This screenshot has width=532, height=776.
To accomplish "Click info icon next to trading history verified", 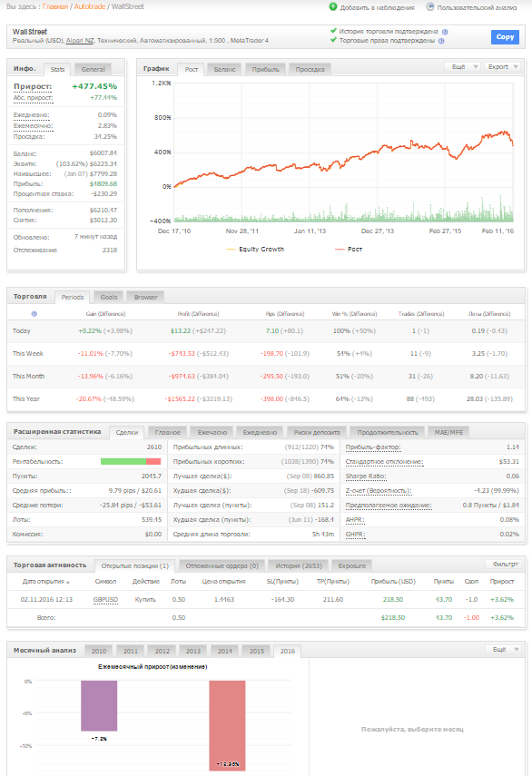I will [445, 32].
